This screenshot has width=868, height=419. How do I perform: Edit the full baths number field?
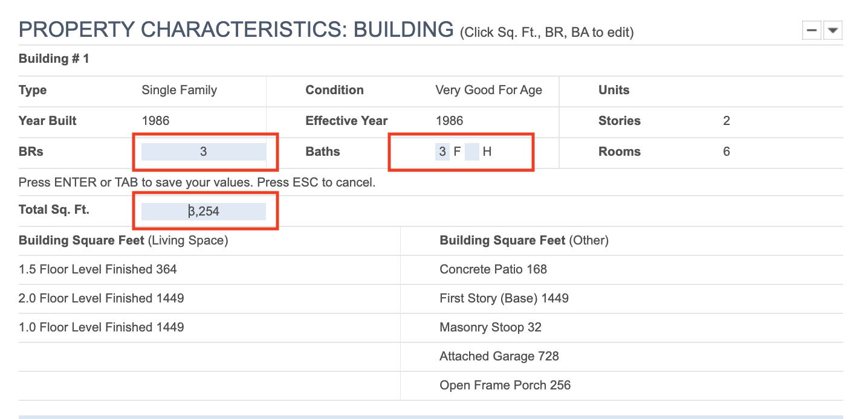pos(442,152)
